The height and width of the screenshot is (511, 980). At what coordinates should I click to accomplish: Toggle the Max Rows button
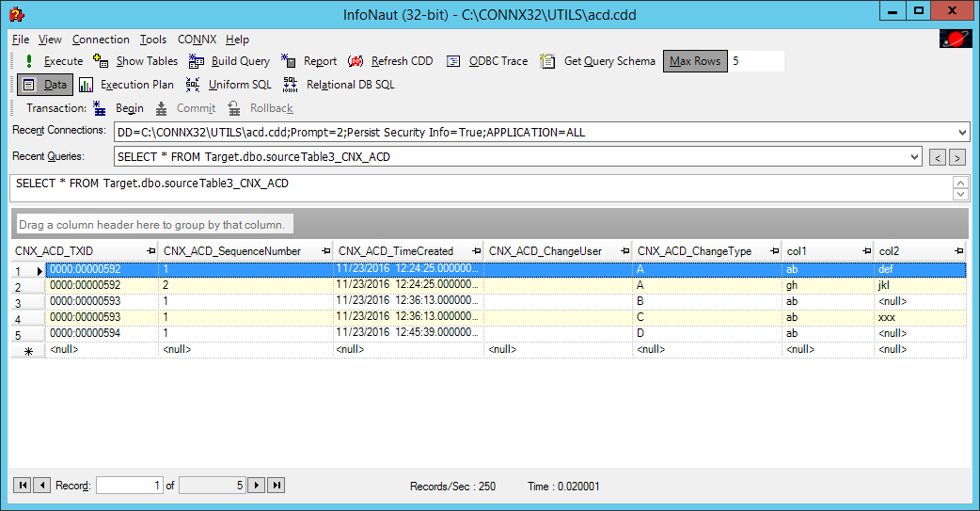point(695,60)
